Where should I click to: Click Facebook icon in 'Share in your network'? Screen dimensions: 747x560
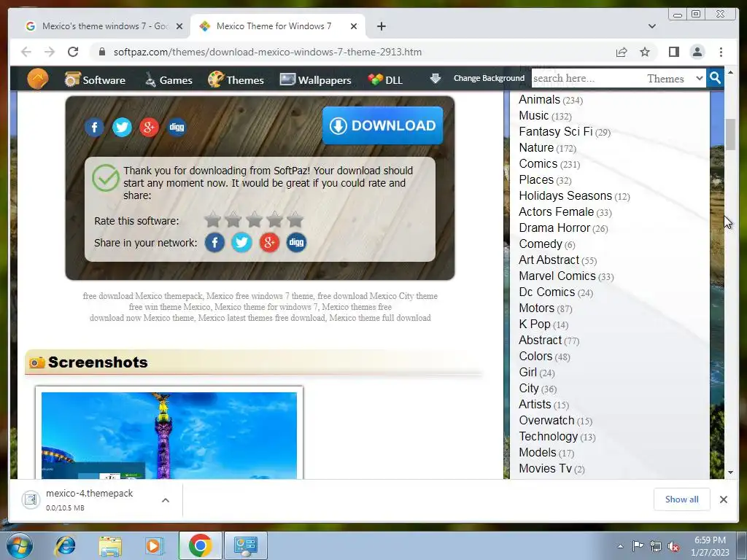[214, 242]
